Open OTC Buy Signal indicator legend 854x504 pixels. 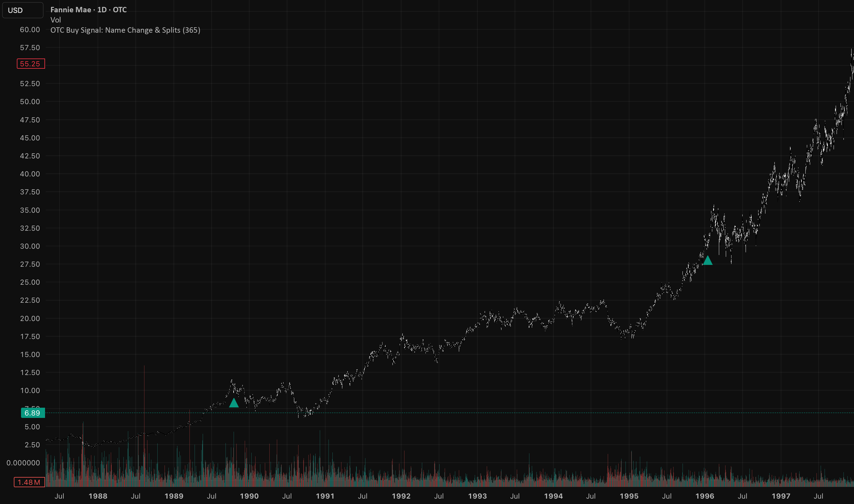(x=125, y=30)
